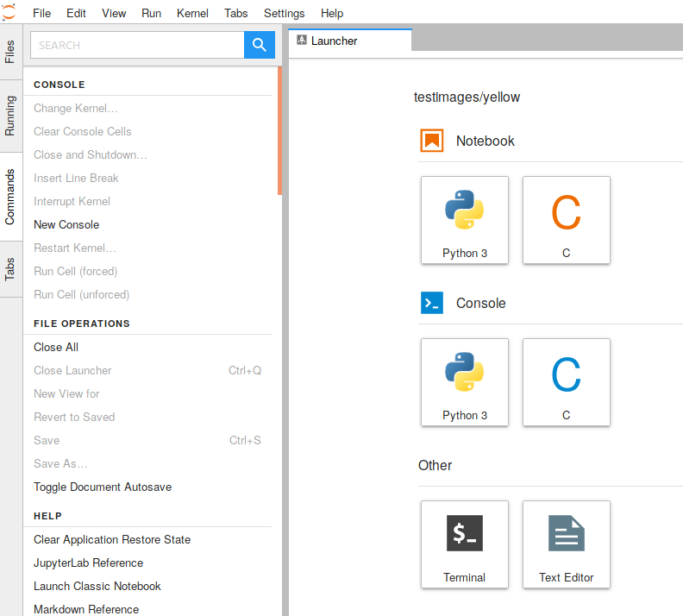Open the Kernel menu
This screenshot has width=683, height=616.
pyautogui.click(x=192, y=13)
